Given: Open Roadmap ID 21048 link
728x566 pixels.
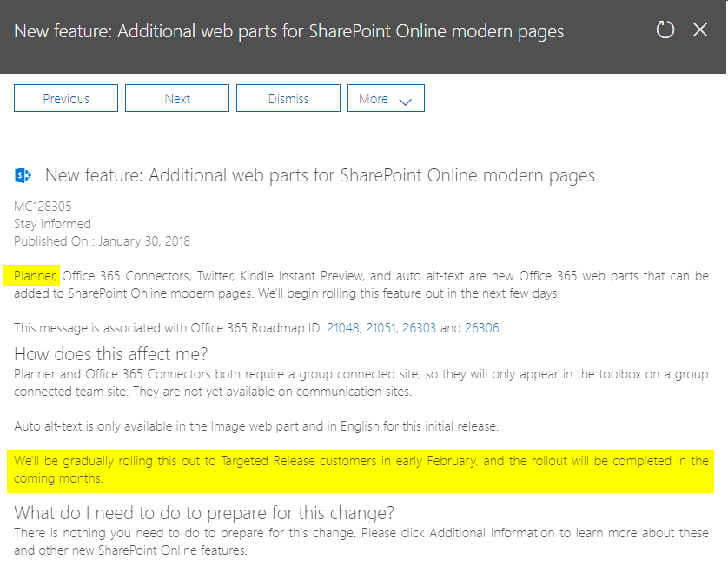Looking at the screenshot, I should click(x=343, y=328).
